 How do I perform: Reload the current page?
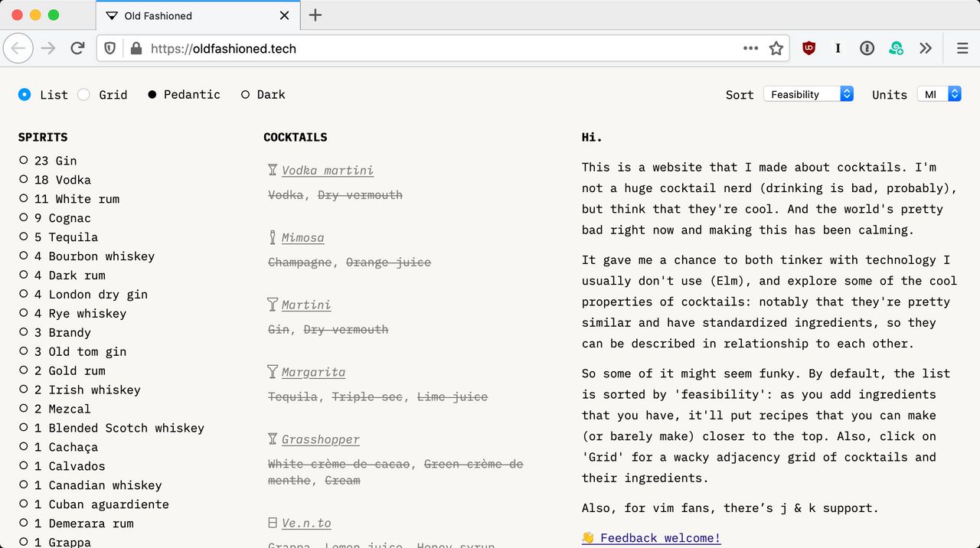[77, 47]
